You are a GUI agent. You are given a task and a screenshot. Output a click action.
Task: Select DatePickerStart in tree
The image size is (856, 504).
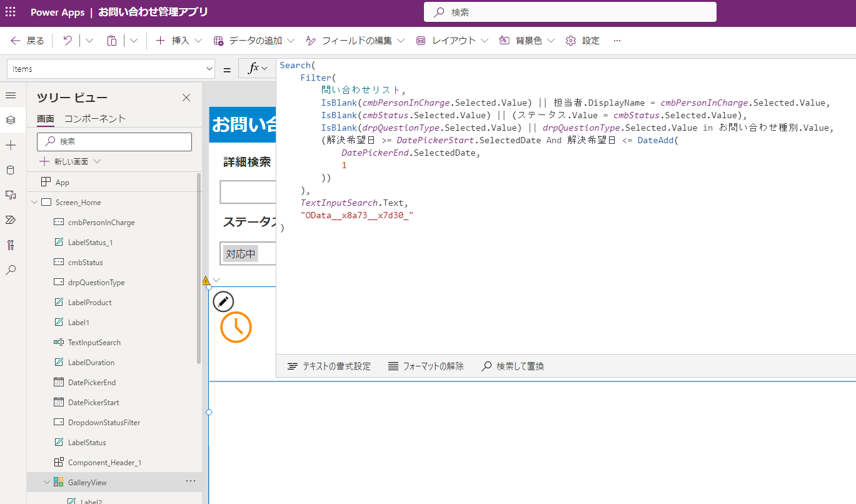(94, 403)
